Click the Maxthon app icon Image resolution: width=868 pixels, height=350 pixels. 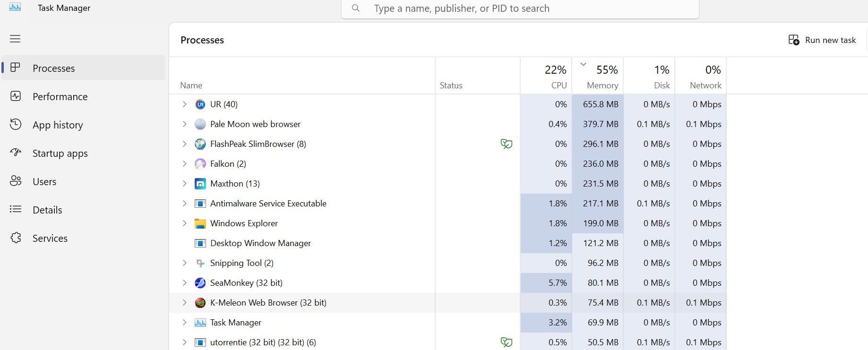(200, 184)
